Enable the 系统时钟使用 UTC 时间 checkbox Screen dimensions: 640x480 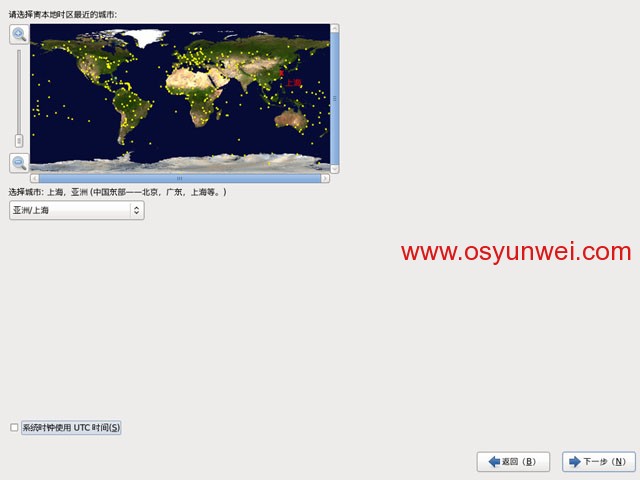coord(14,427)
